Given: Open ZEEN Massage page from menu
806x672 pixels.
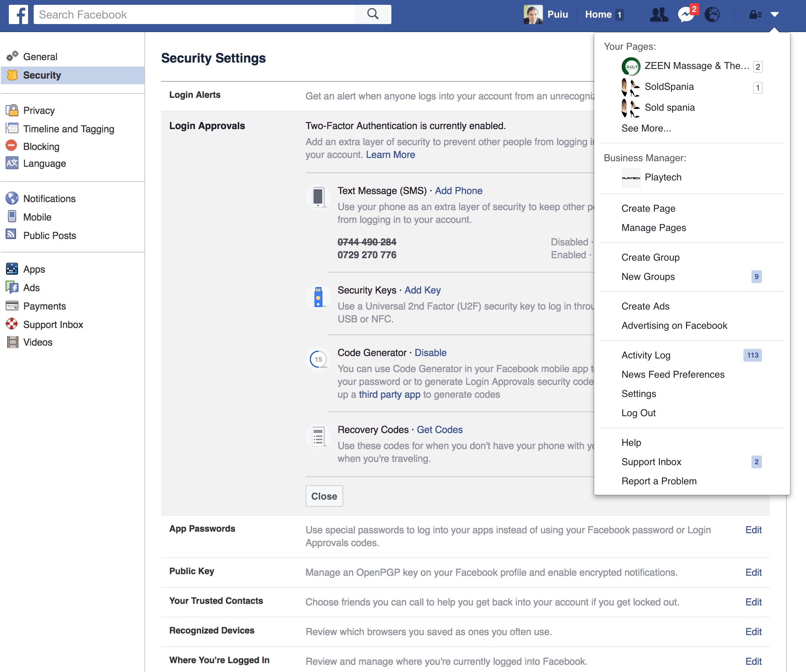Looking at the screenshot, I should click(x=697, y=66).
